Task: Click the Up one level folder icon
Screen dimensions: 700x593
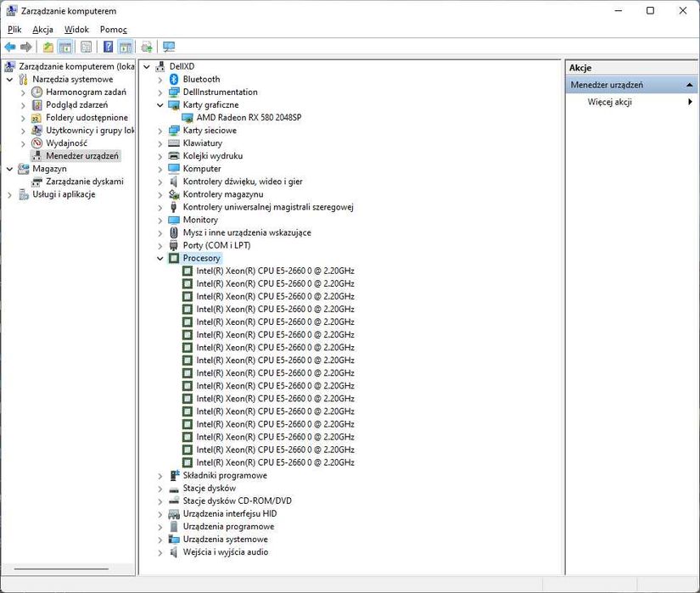Action: pyautogui.click(x=48, y=47)
